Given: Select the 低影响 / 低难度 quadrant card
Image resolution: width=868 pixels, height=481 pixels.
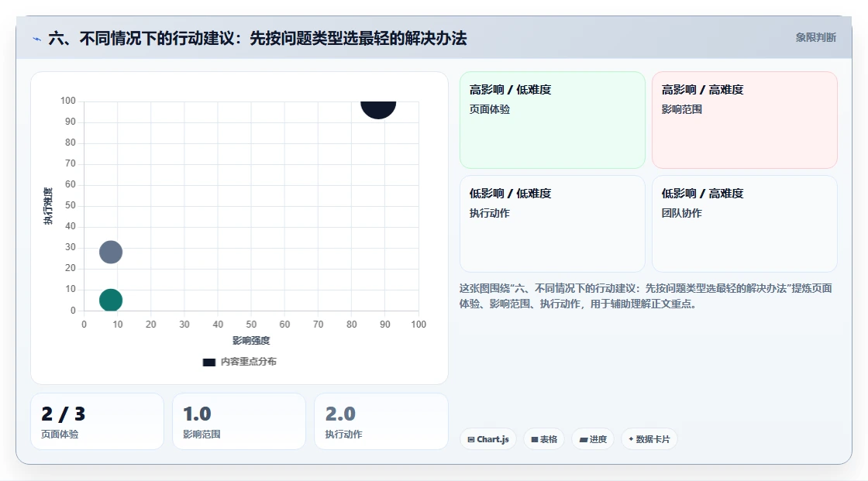Looking at the screenshot, I should coord(553,224).
